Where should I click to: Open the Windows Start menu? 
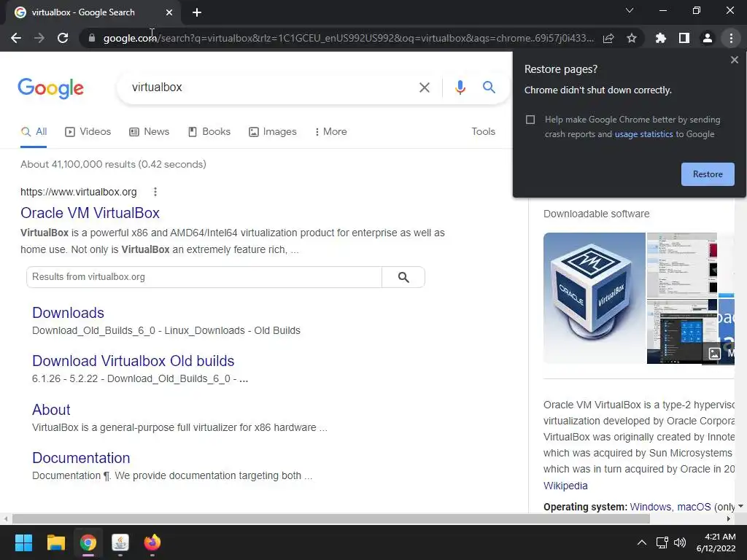coord(23,542)
